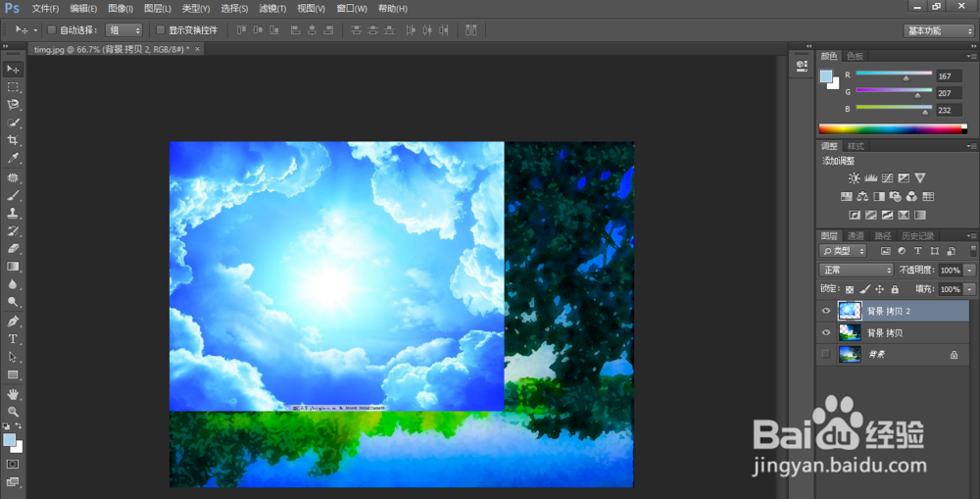Select the Hand tool
The height and width of the screenshot is (499, 980).
click(x=13, y=394)
